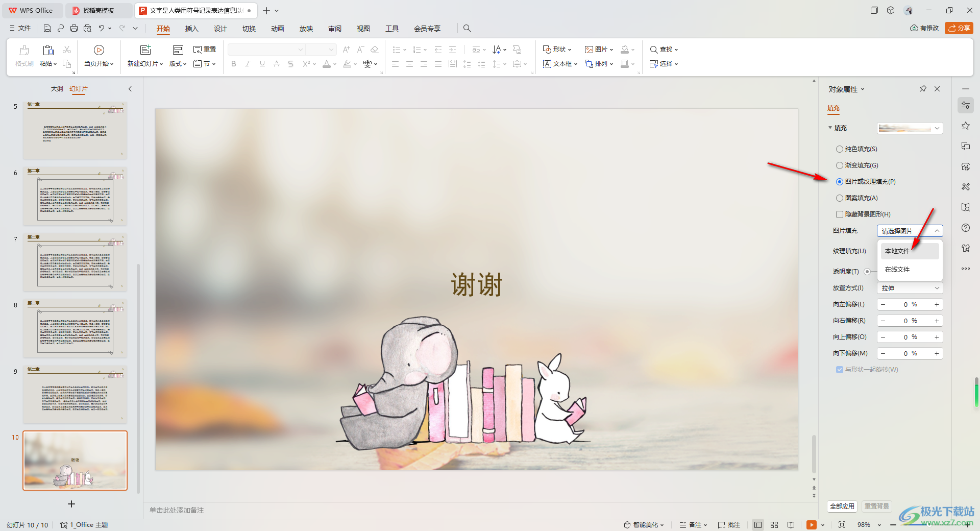
Task: Click the Undo arrow icon
Action: click(x=102, y=28)
